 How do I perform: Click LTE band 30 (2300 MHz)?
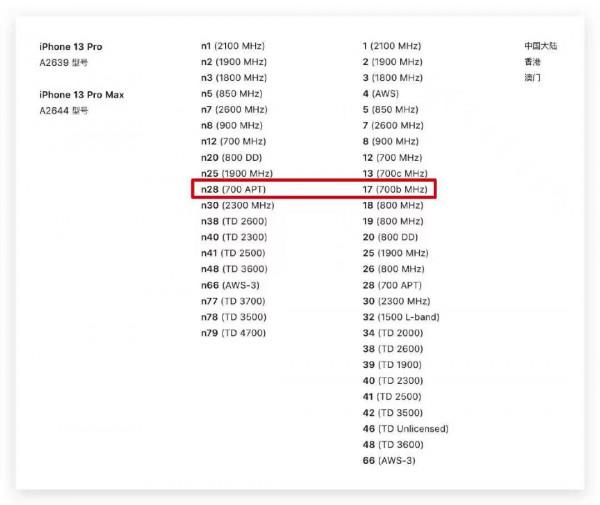[396, 301]
